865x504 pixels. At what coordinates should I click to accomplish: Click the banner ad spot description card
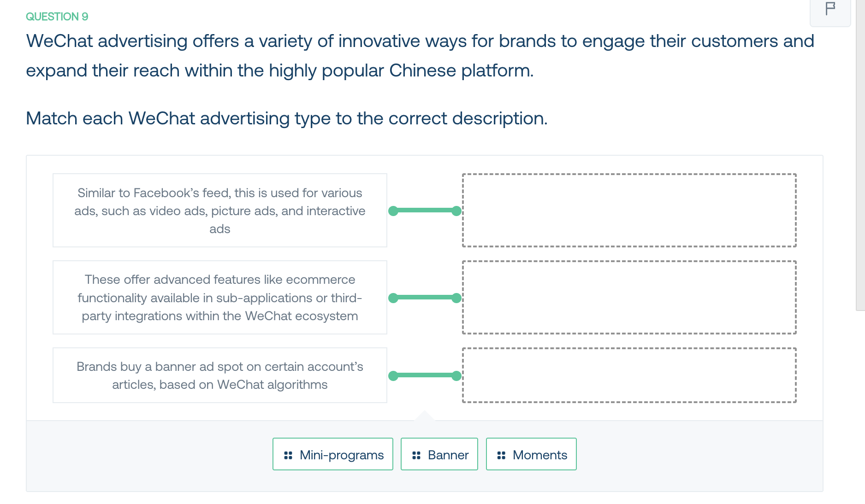click(x=220, y=375)
